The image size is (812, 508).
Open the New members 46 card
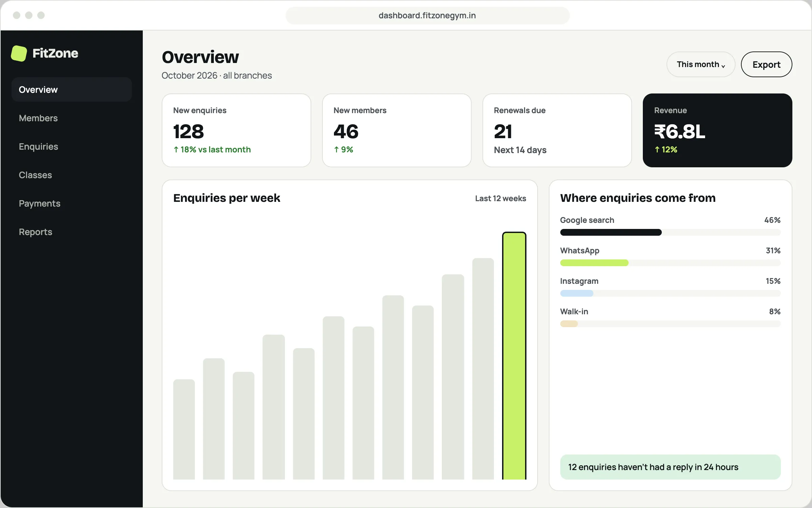[397, 130]
